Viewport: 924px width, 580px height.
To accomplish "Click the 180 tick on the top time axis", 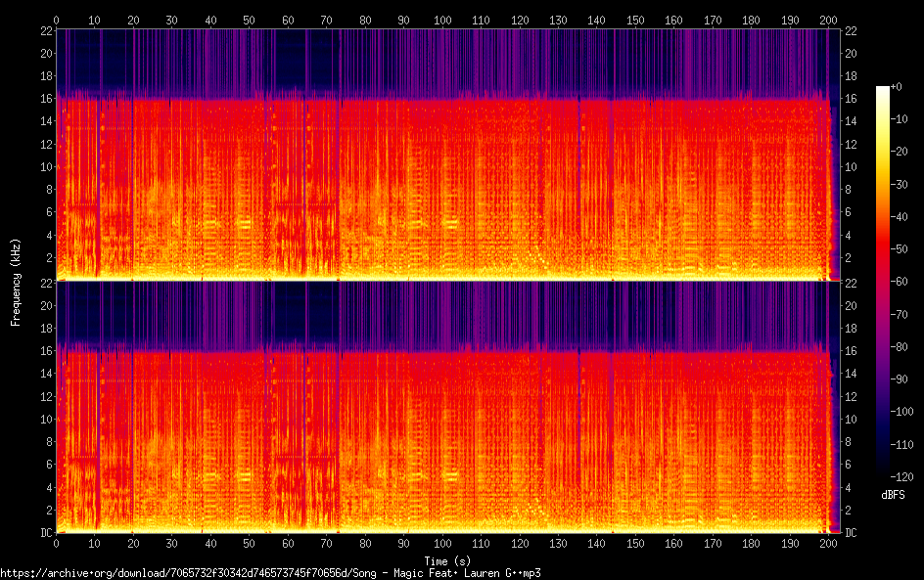I will click(x=751, y=20).
